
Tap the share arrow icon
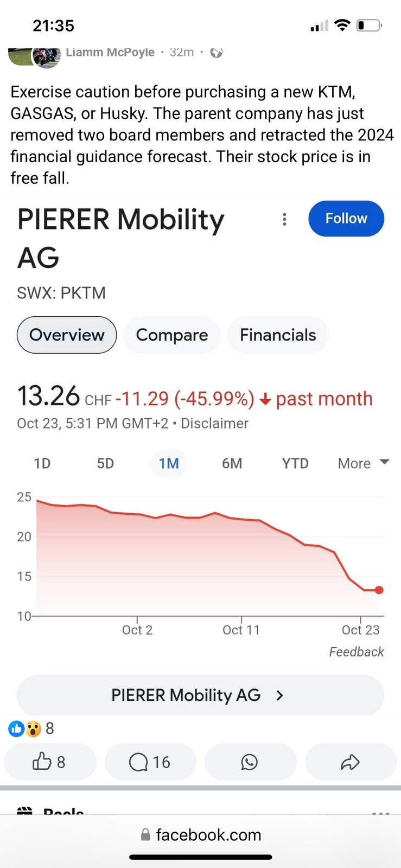point(350,762)
